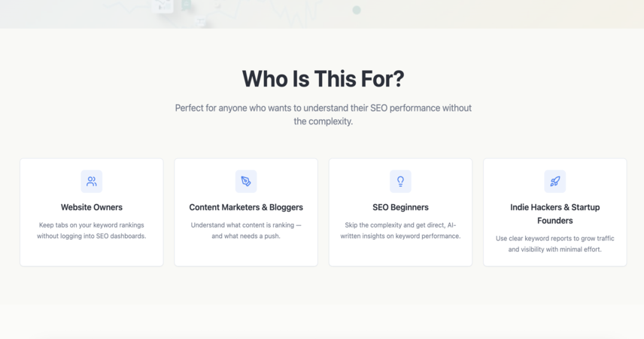Click the Indie Hackers & Startup Founders heading

pyautogui.click(x=555, y=214)
